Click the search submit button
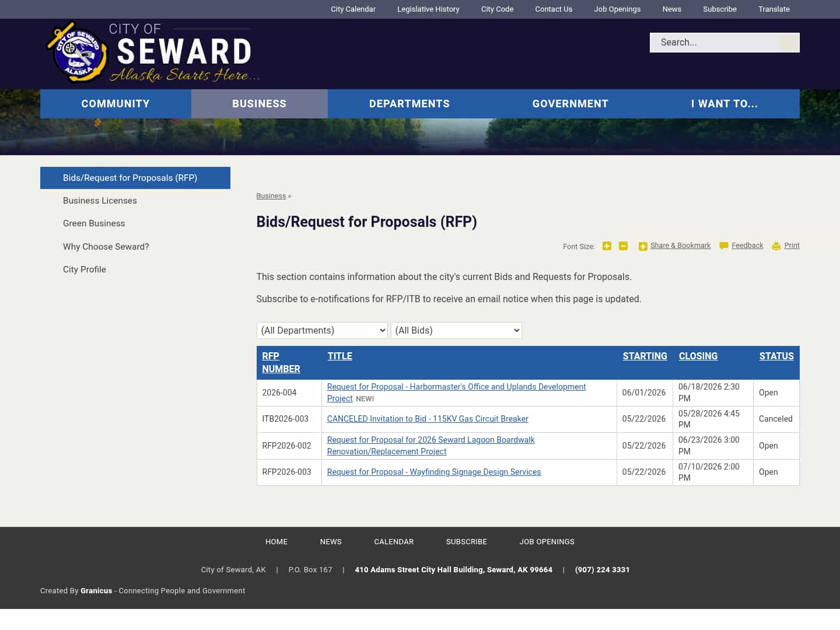This screenshot has height=630, width=840. [789, 43]
